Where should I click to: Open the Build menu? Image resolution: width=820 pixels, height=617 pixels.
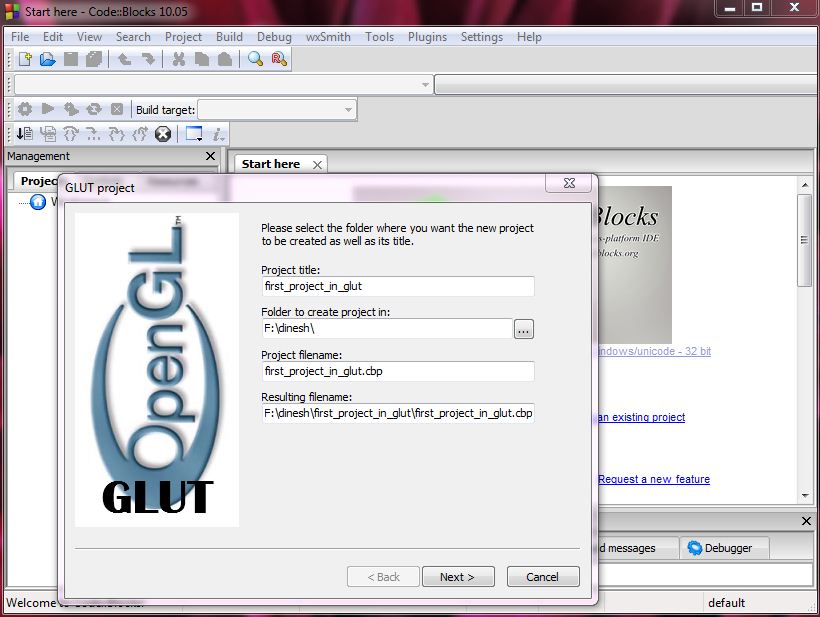(x=229, y=37)
